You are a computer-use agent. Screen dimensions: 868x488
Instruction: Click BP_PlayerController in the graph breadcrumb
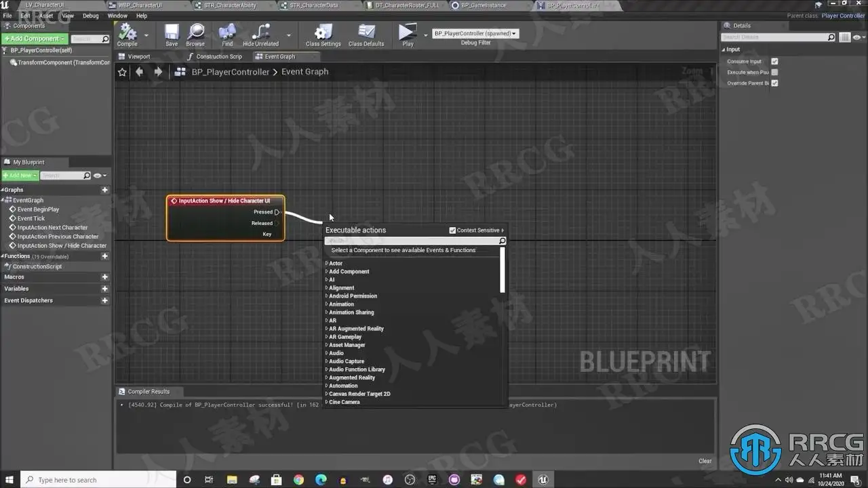click(x=231, y=72)
